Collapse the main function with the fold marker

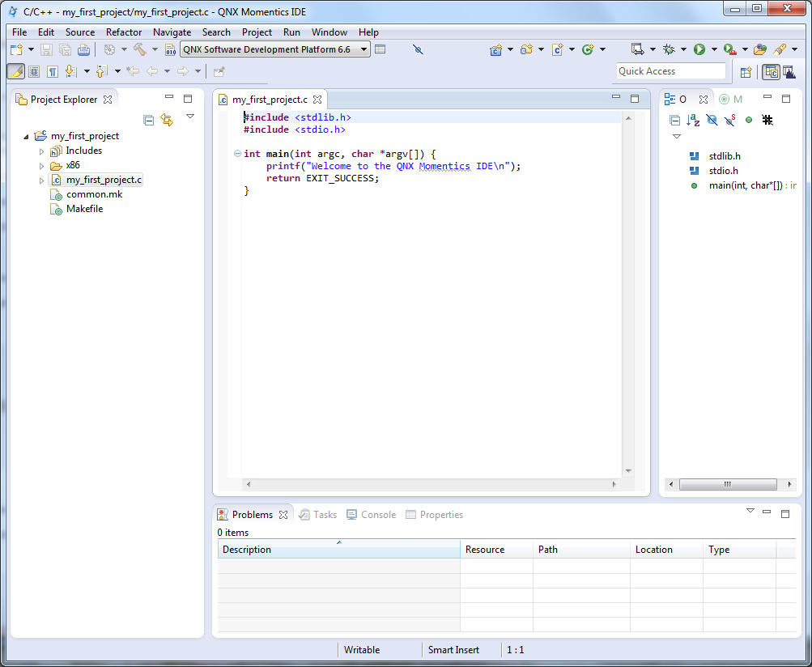237,154
